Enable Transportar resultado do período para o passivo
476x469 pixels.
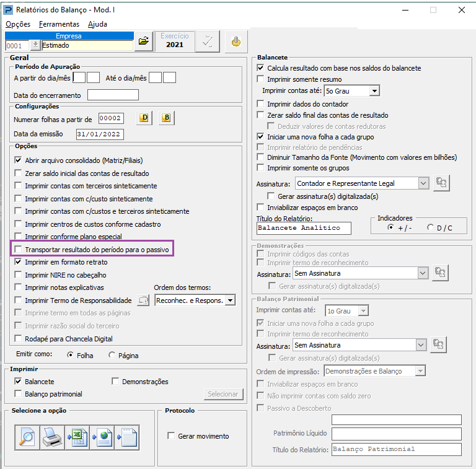[x=18, y=249]
